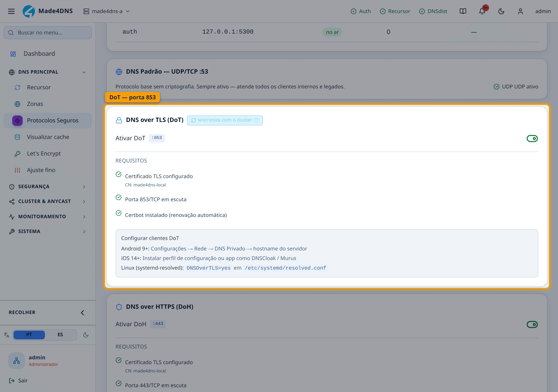Click the 'no ar' status badge
Image resolution: width=558 pixels, height=392 pixels.
point(332,32)
